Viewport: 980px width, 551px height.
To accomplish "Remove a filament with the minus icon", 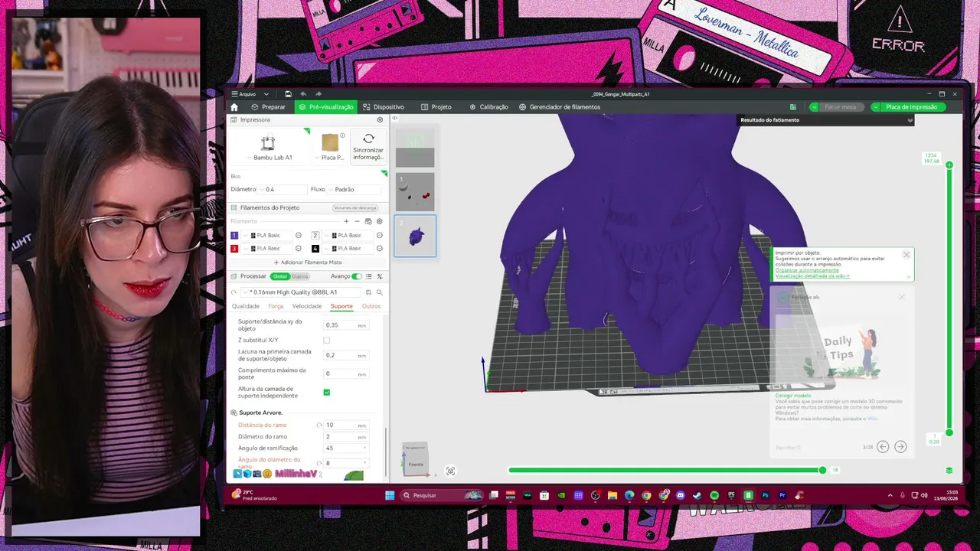I will [x=357, y=221].
